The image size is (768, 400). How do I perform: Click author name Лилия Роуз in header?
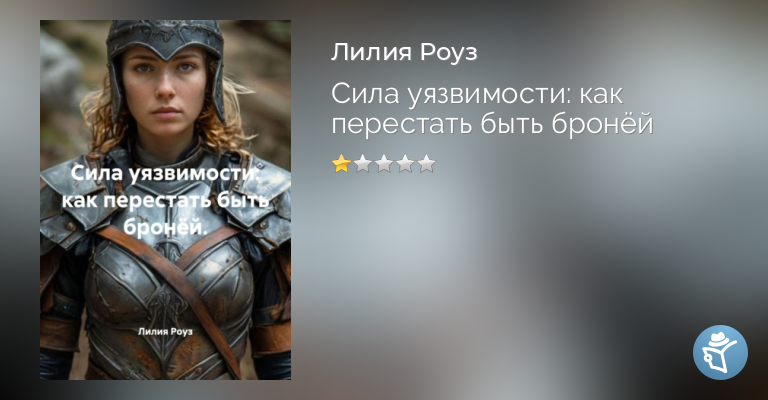pyautogui.click(x=404, y=52)
